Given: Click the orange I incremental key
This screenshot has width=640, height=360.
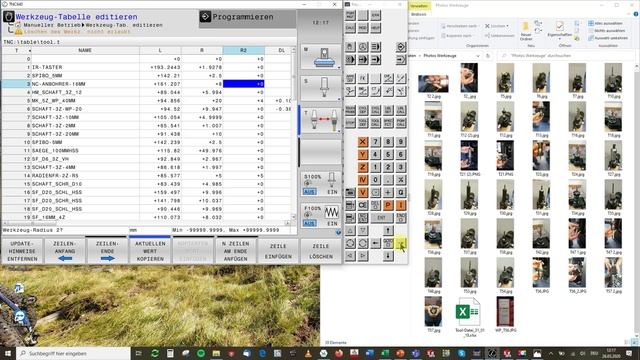Looking at the screenshot, I should point(401,205).
